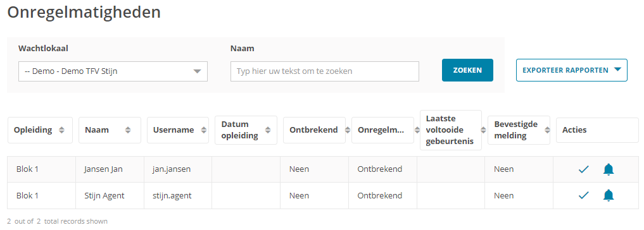Click the Wachtlokaal dropdown arrow
Image resolution: width=644 pixels, height=230 pixels.
pos(197,71)
